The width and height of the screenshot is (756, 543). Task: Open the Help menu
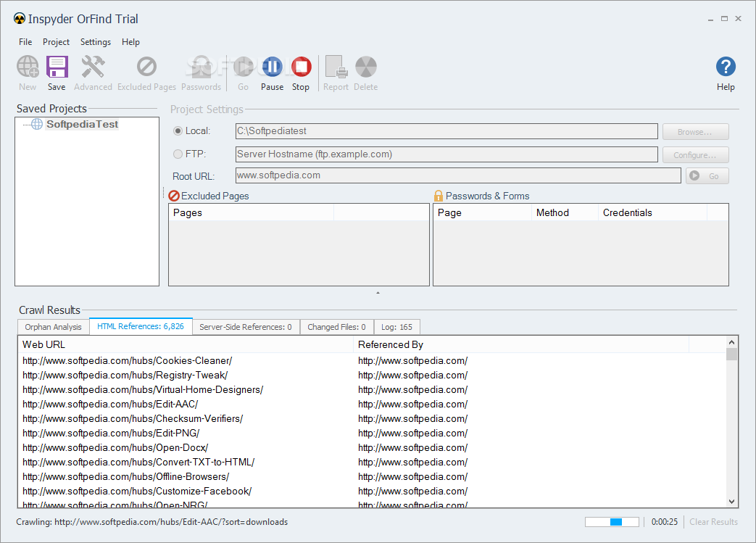[x=130, y=42]
